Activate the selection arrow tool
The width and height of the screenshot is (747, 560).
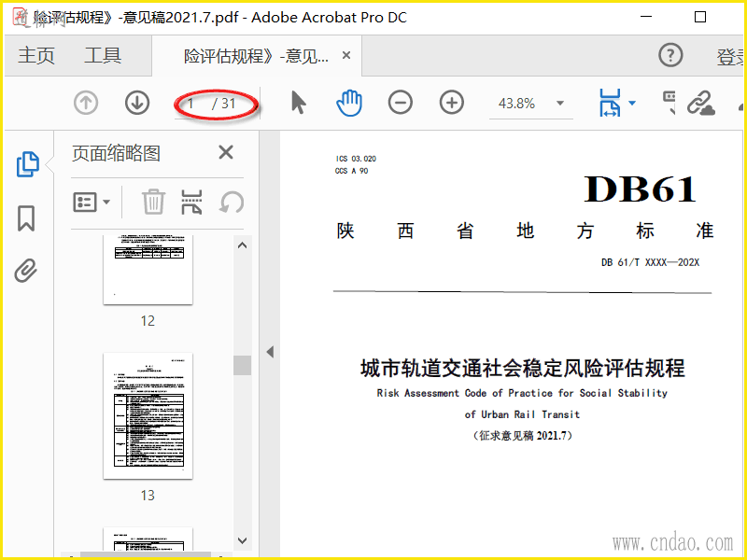(299, 103)
